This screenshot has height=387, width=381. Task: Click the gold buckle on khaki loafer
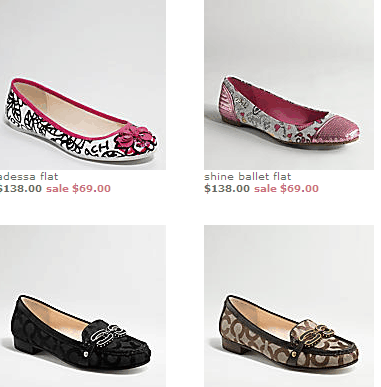click(313, 333)
